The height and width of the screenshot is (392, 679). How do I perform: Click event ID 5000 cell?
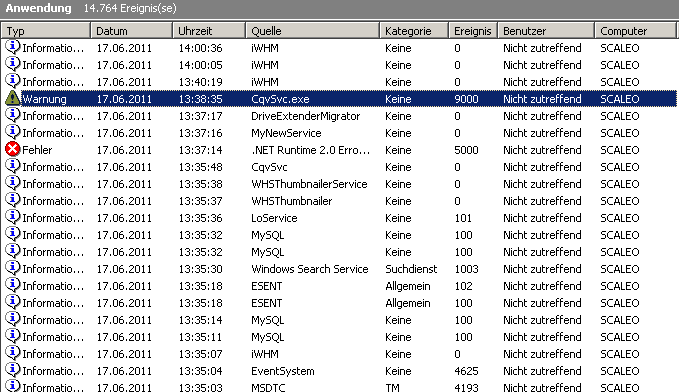466,150
